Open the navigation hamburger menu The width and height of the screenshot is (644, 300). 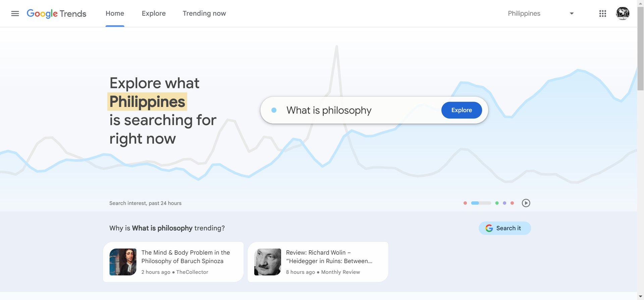coord(15,13)
